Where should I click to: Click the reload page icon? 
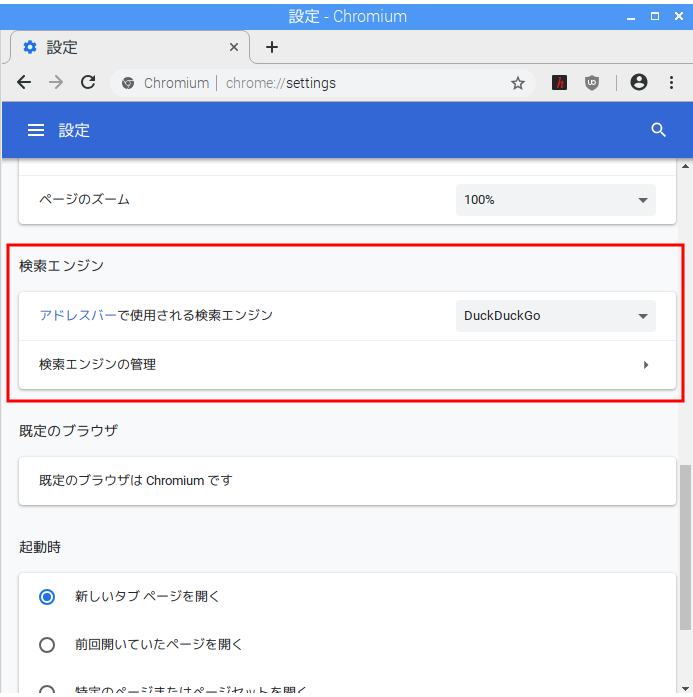88,83
